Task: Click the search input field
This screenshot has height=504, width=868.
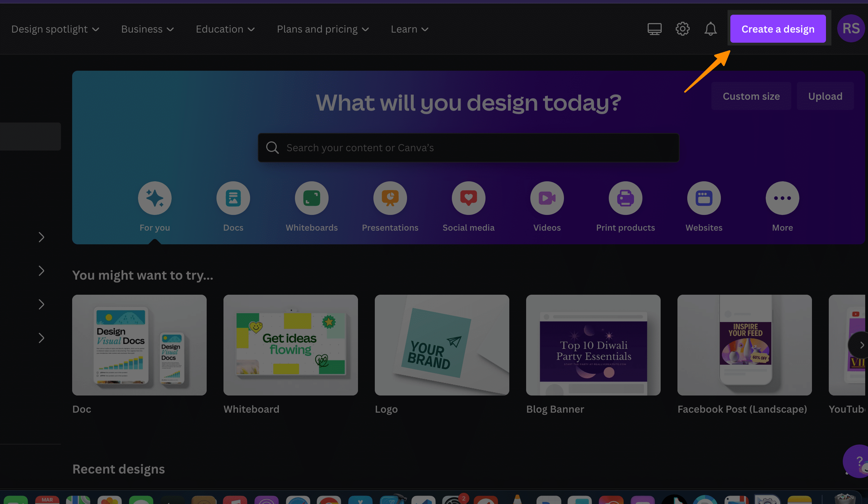Action: (468, 148)
